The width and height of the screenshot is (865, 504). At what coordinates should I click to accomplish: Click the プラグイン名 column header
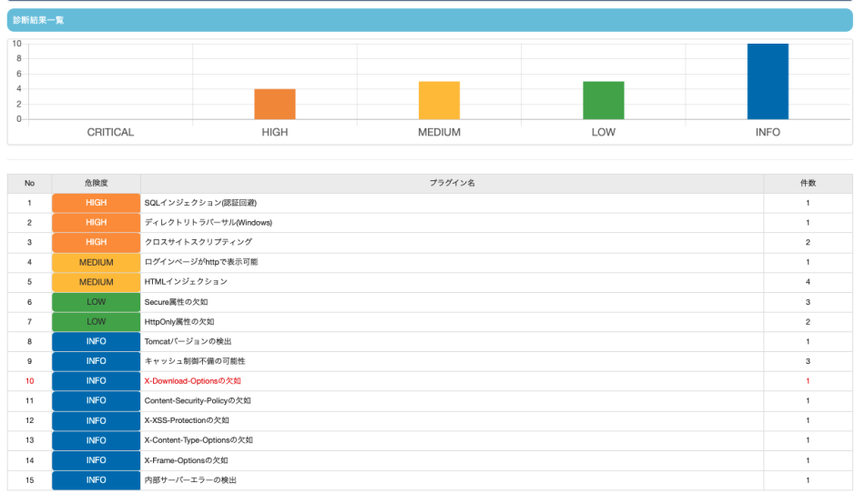click(x=452, y=183)
